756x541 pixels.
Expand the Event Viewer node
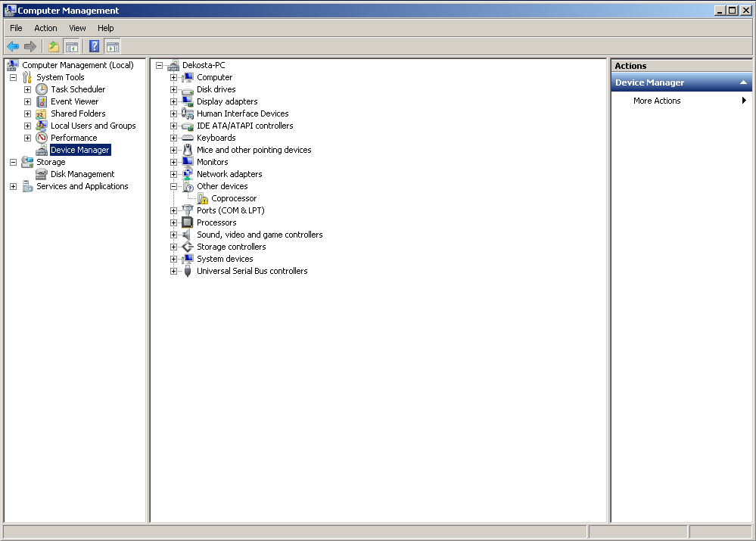[x=27, y=101]
